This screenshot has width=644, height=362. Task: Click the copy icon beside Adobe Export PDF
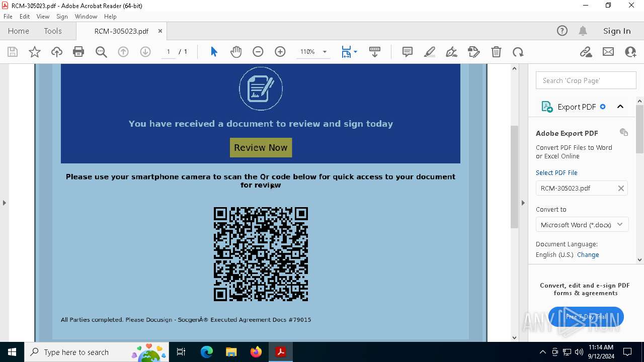coord(624,132)
